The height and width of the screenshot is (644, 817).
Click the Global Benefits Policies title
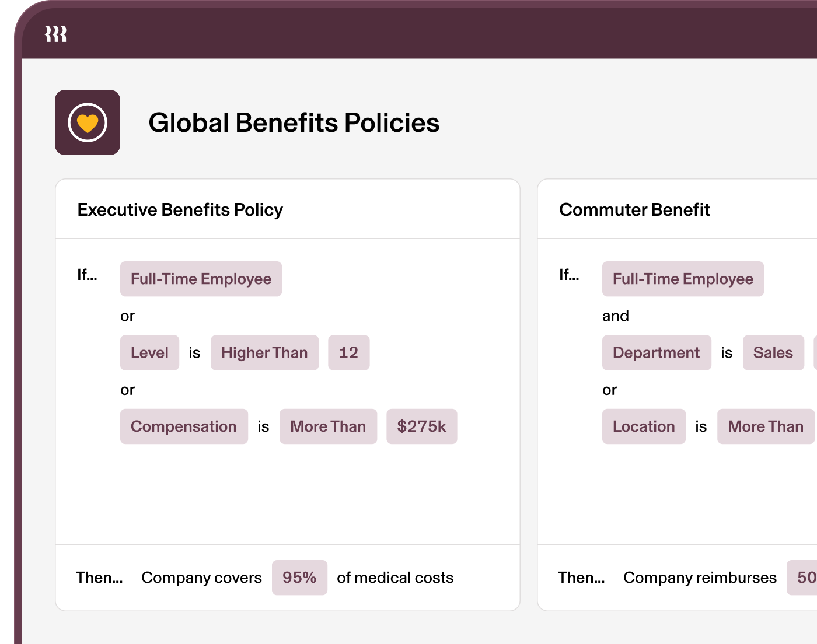(294, 123)
